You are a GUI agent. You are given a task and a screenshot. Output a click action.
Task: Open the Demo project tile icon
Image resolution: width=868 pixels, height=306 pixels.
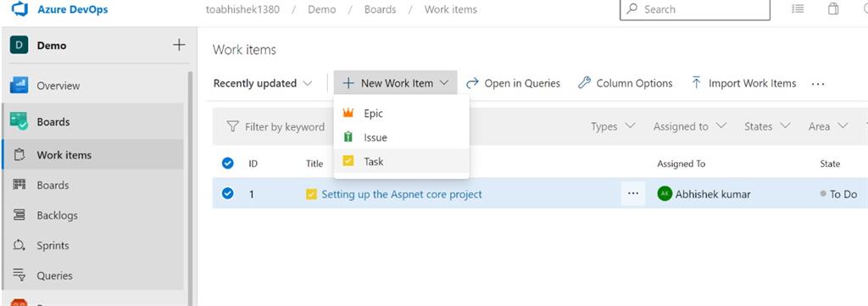(x=19, y=46)
